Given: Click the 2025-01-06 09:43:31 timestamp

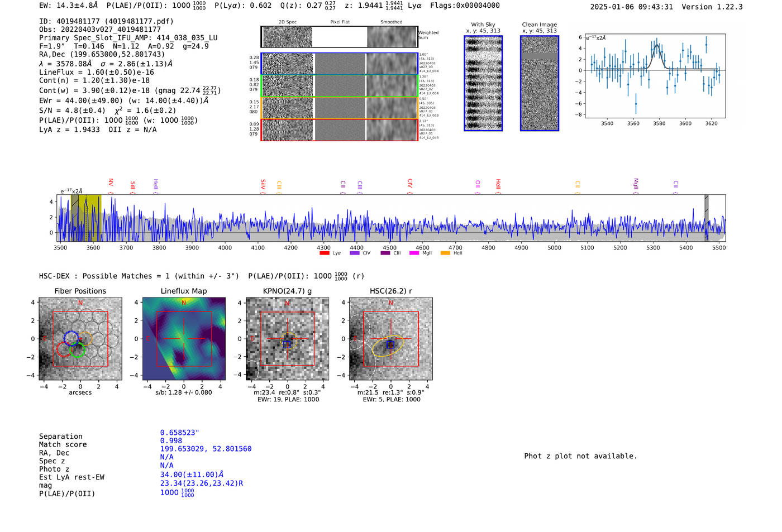Looking at the screenshot, I should click(x=631, y=7).
